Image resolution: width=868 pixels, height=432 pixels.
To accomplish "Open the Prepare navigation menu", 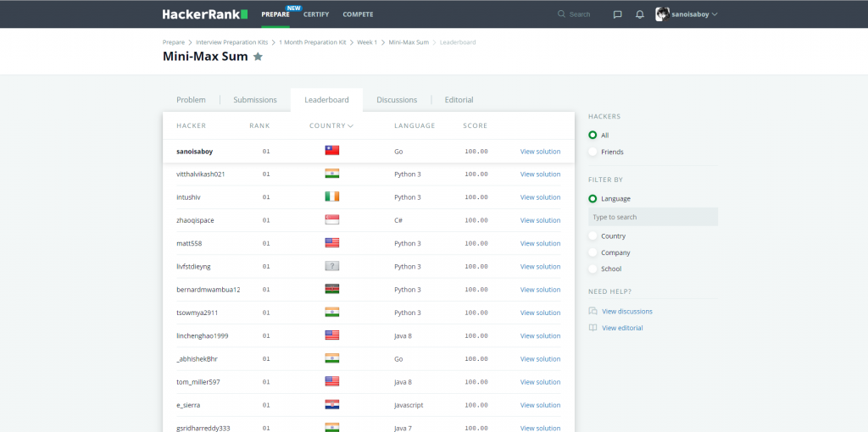I will tap(275, 14).
